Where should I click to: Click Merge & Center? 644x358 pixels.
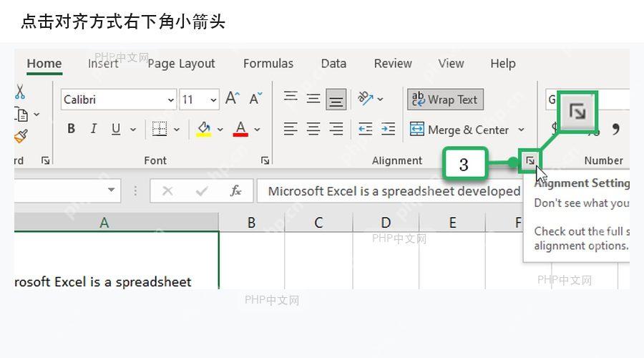[x=459, y=130]
